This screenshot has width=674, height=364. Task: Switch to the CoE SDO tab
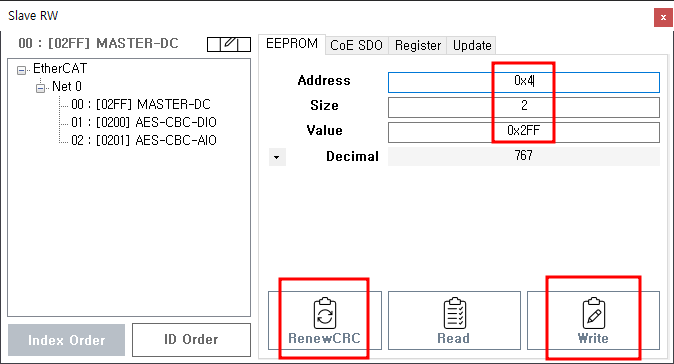(356, 45)
